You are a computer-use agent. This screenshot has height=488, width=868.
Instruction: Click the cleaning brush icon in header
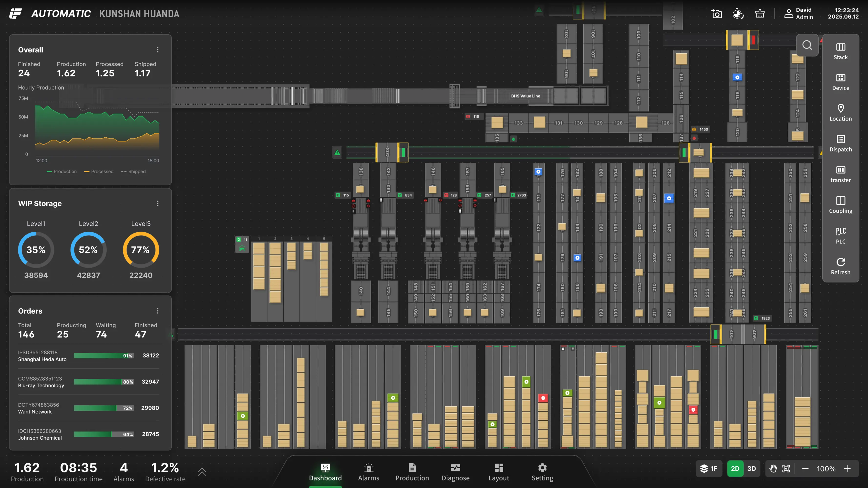[x=760, y=14]
